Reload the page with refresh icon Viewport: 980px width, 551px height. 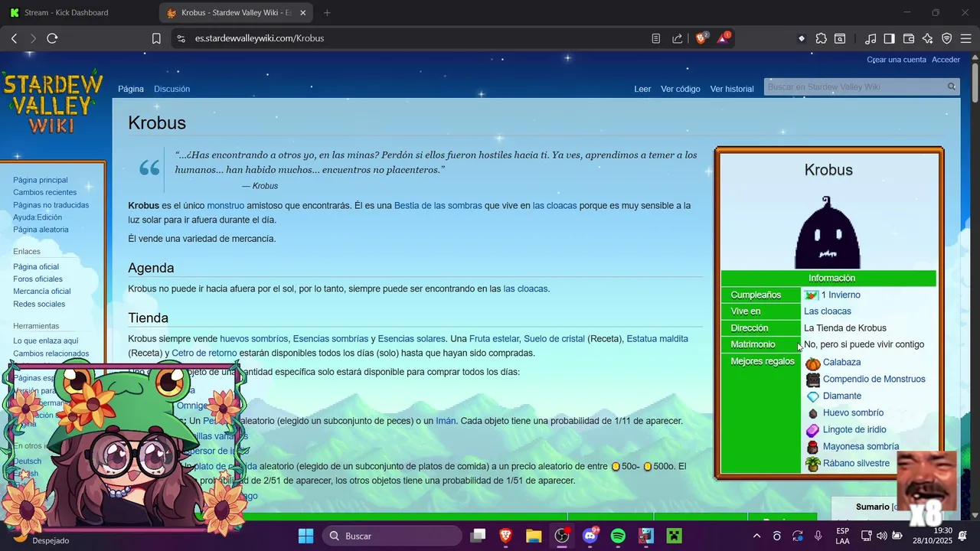(52, 38)
